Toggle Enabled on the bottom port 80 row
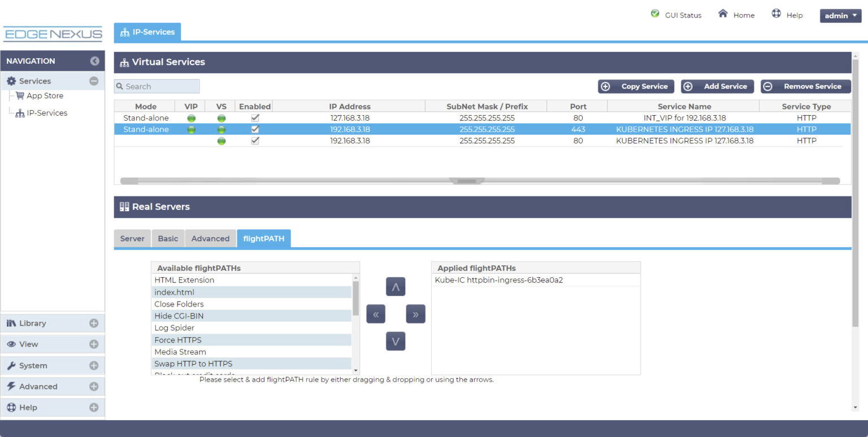This screenshot has height=437, width=868. [x=255, y=141]
